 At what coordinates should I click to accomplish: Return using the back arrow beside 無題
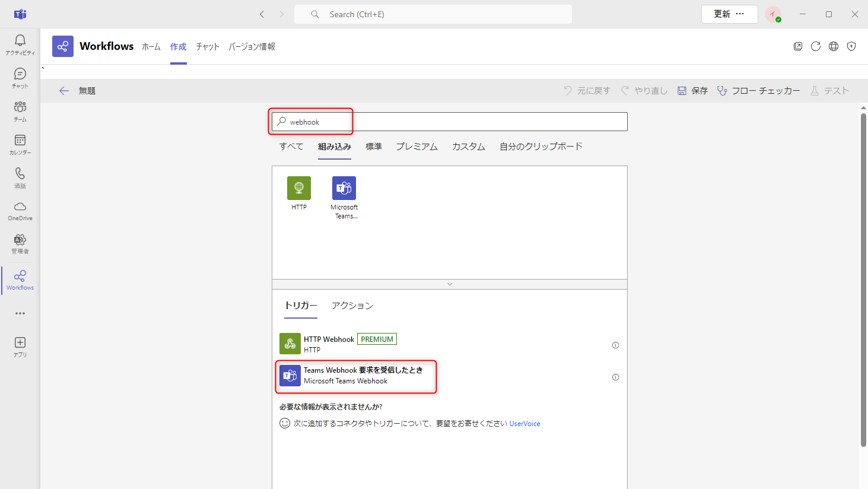[64, 91]
